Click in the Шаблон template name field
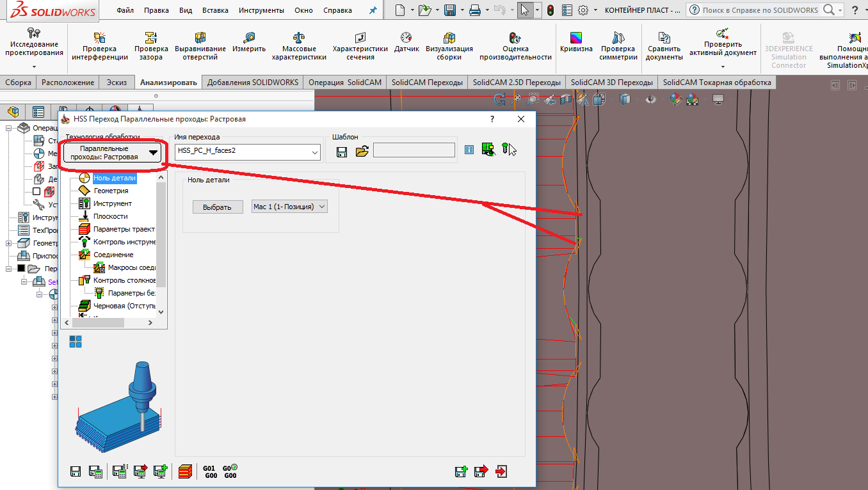This screenshot has height=490, width=868. tap(414, 150)
